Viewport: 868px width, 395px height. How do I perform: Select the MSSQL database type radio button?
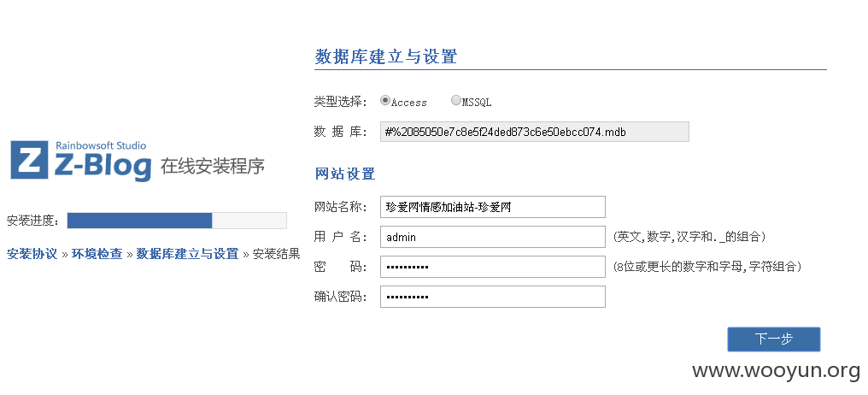click(455, 101)
